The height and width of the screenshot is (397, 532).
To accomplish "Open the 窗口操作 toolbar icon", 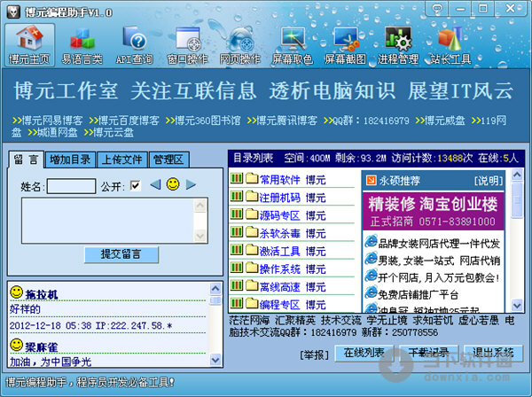I will pyautogui.click(x=187, y=45).
